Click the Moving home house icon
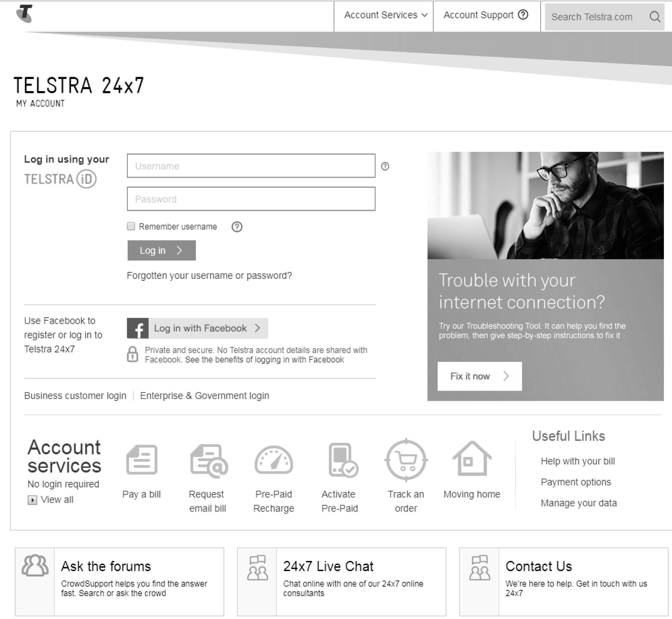The width and height of the screenshot is (672, 619). tap(471, 459)
